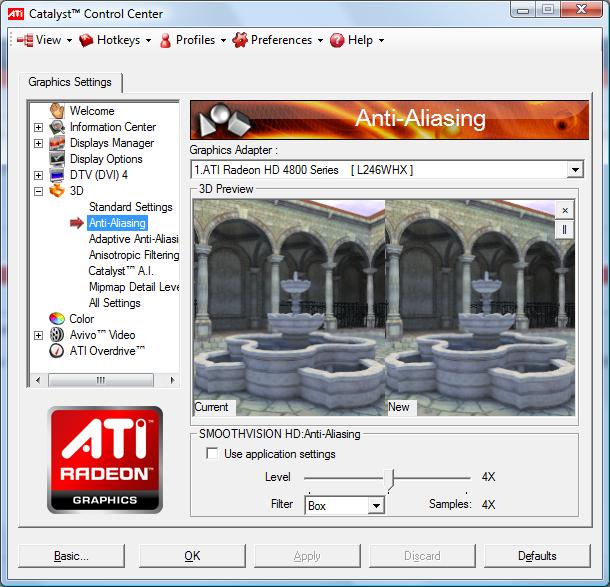Image resolution: width=610 pixels, height=587 pixels.
Task: Collapse the 3D tree node
Action: (38, 191)
